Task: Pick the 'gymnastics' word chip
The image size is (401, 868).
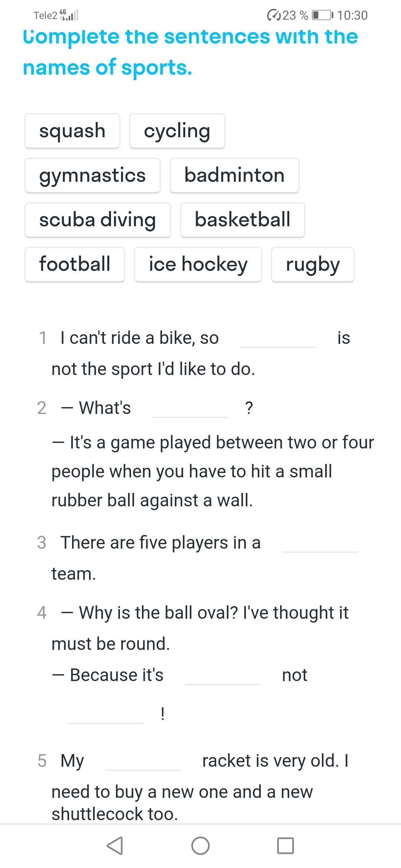Action: tap(92, 175)
